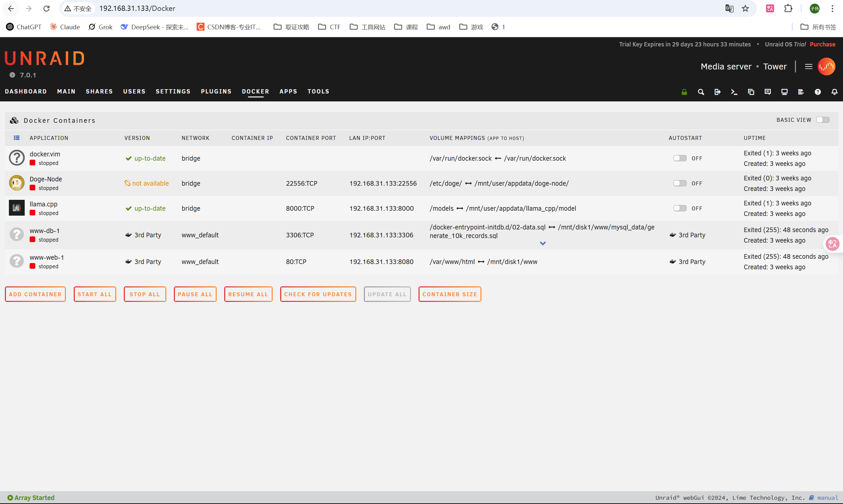The width and height of the screenshot is (843, 504).
Task: Open the search magnifier icon
Action: coord(701,92)
